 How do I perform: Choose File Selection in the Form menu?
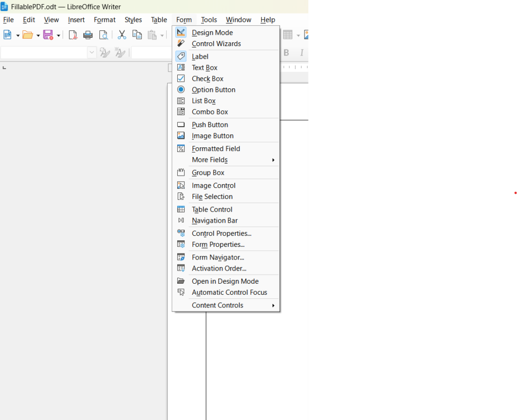pyautogui.click(x=227, y=196)
